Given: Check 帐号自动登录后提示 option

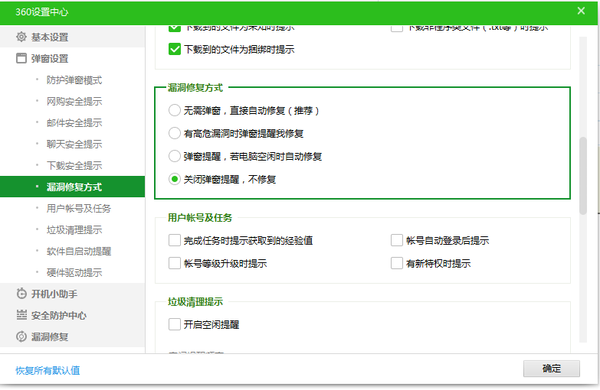Looking at the screenshot, I should click(397, 240).
